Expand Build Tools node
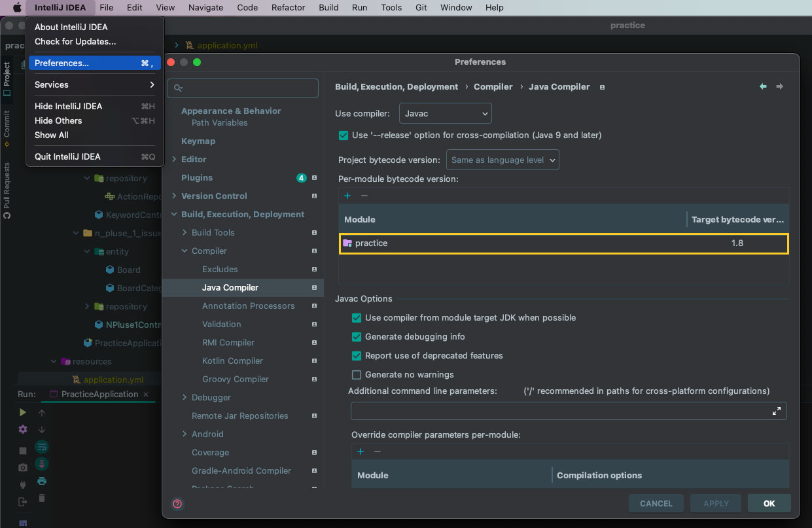812x528 pixels. coord(185,232)
